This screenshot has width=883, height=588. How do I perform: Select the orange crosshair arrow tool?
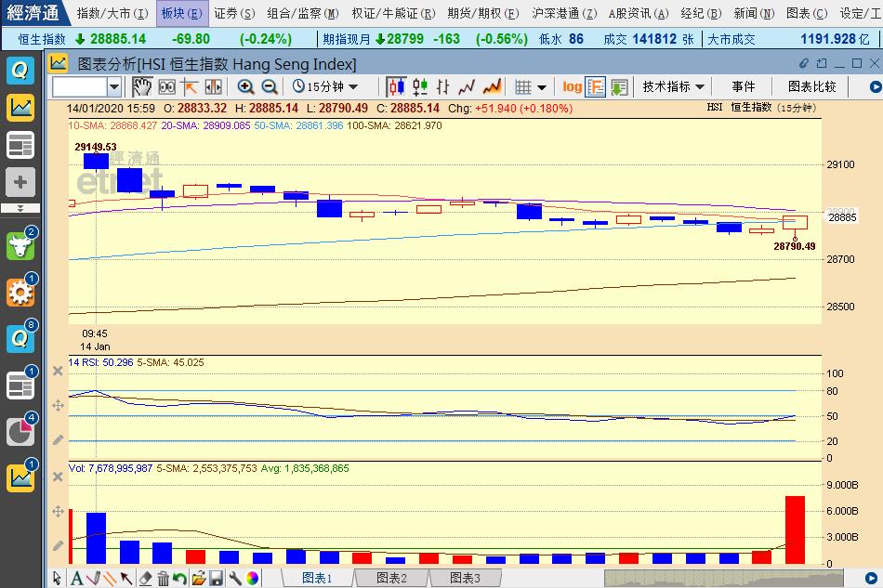coord(190,86)
